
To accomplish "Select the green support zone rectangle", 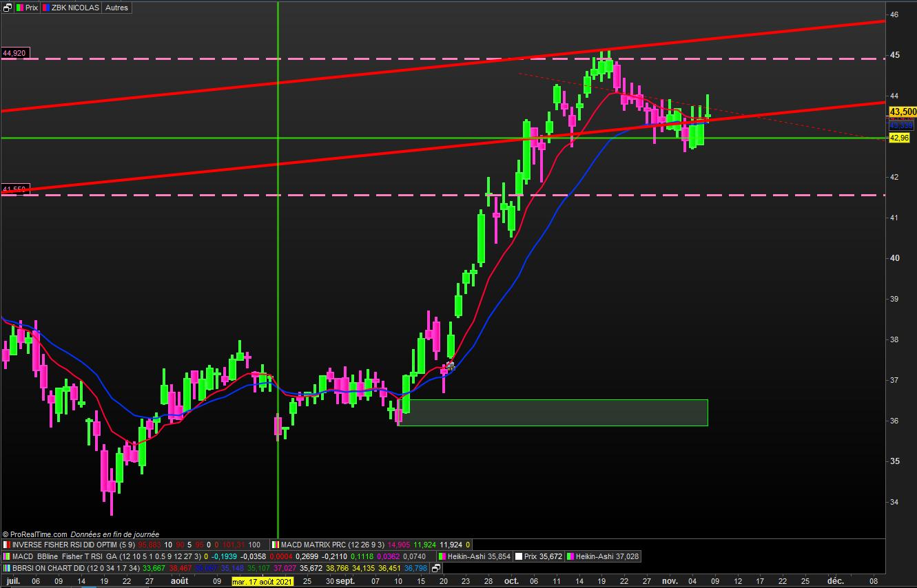I will [x=553, y=412].
